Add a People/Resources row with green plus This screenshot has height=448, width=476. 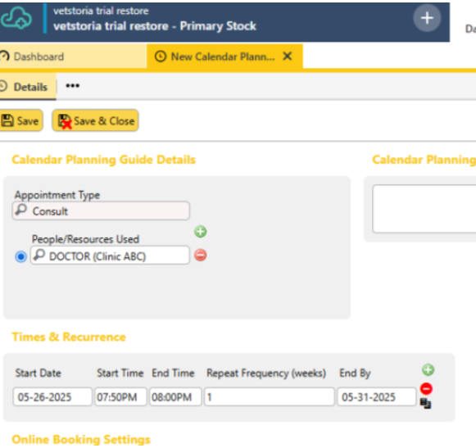tap(201, 232)
